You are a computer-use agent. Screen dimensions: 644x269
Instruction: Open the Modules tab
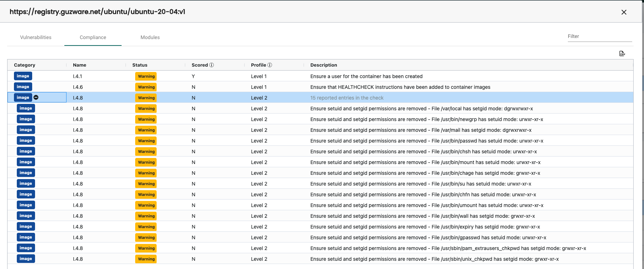[150, 37]
